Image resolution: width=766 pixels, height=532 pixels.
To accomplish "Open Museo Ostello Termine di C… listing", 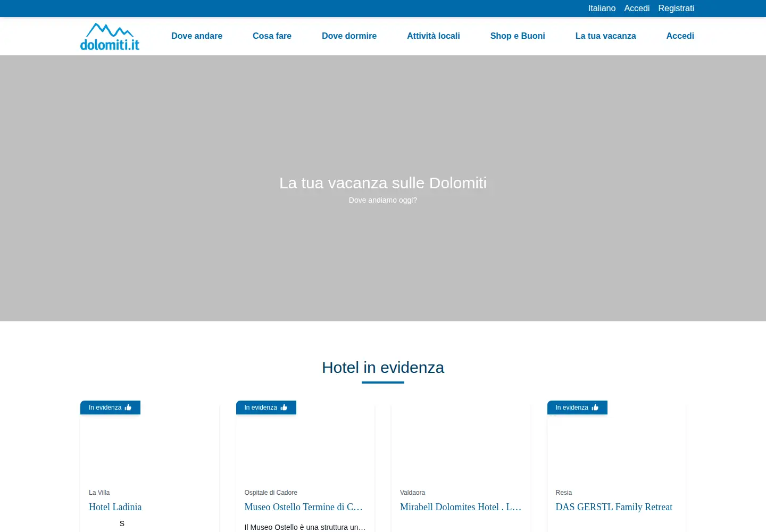I will [x=304, y=507].
